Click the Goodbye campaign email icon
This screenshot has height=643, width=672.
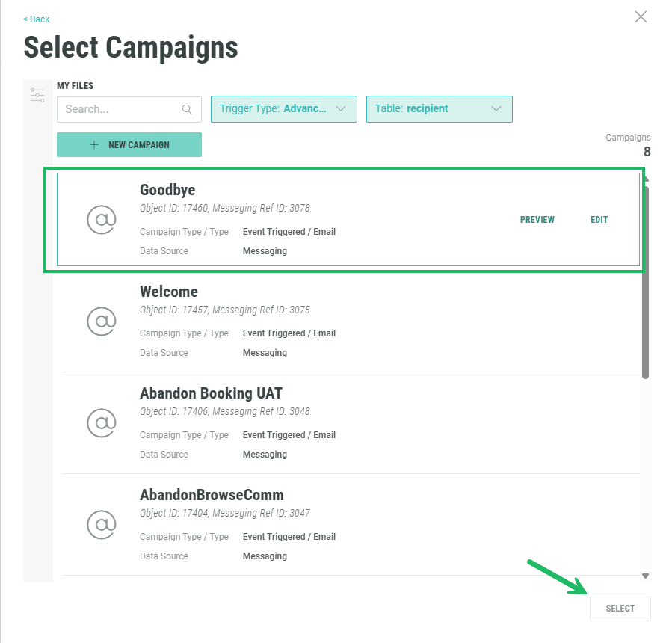pos(102,219)
